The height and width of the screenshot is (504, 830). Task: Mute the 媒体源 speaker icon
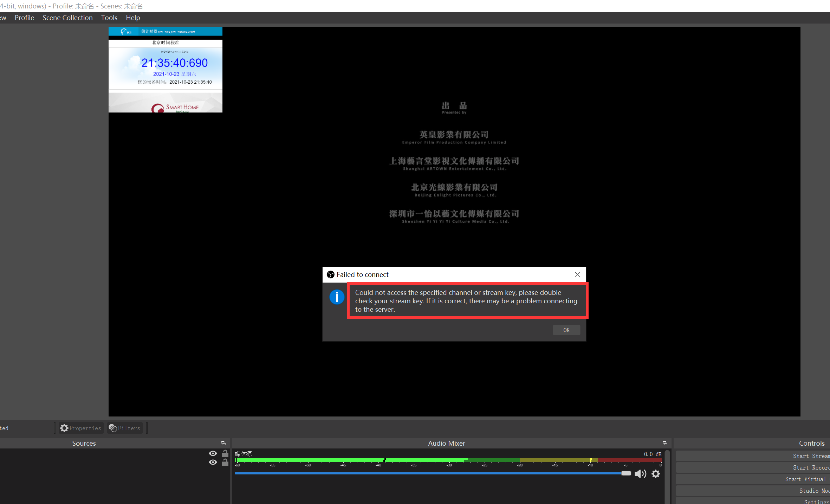tap(640, 473)
